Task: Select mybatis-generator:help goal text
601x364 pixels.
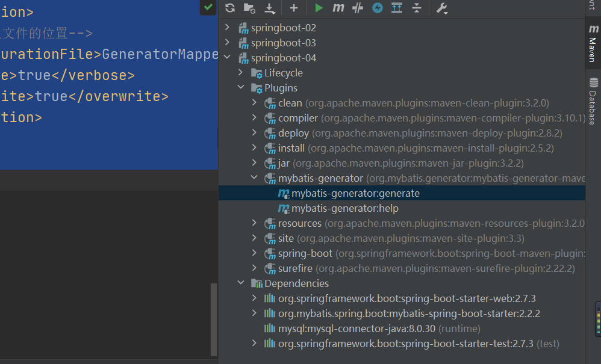Action: click(345, 208)
